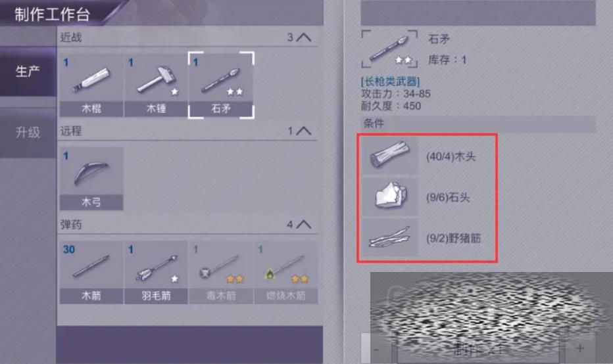The width and height of the screenshot is (613, 364).
Task: Switch to the 生产 production tab
Action: point(28,72)
